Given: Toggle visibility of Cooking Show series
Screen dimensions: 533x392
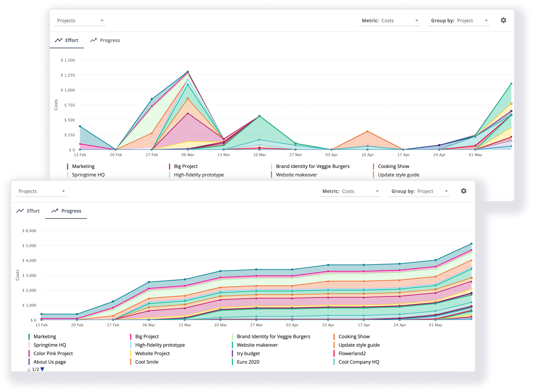Looking at the screenshot, I should click(x=393, y=166).
